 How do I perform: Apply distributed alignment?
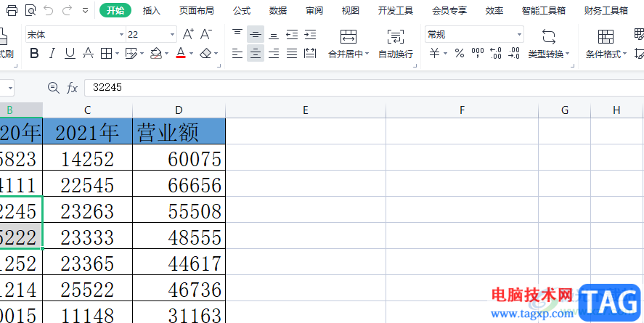click(310, 54)
